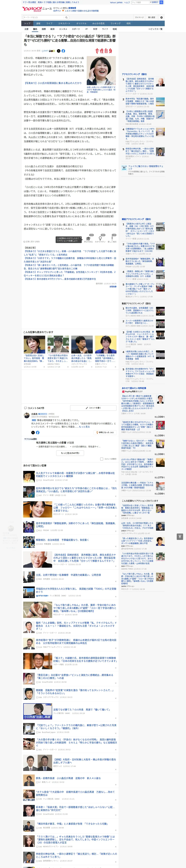Click the 購入履歴 link
186x868 pixels.
[152, 17]
